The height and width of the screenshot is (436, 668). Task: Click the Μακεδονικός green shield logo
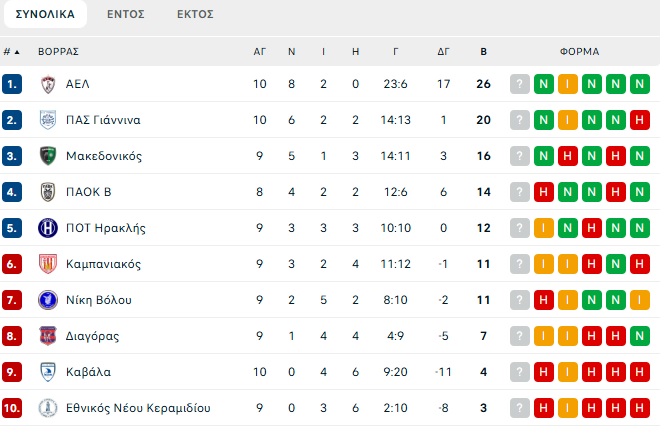pos(48,156)
